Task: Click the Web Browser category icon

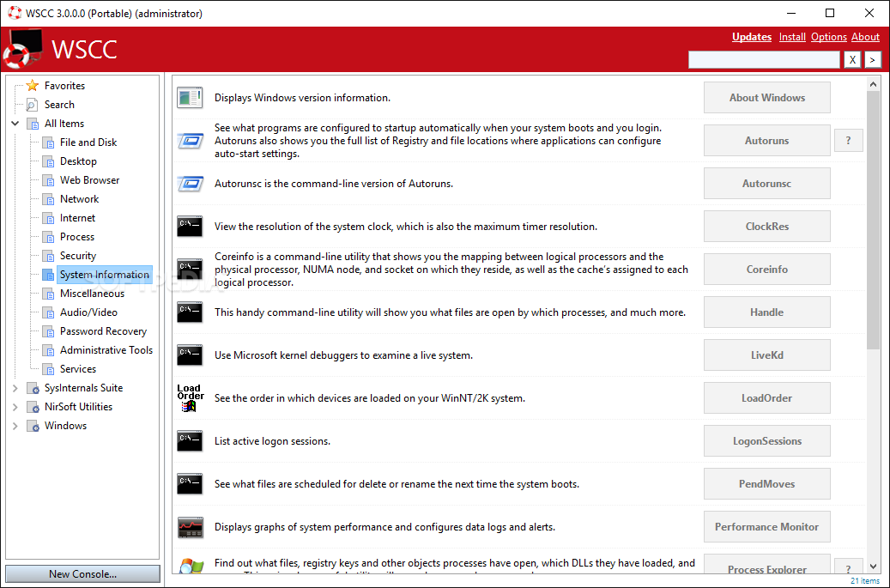Action: click(49, 180)
